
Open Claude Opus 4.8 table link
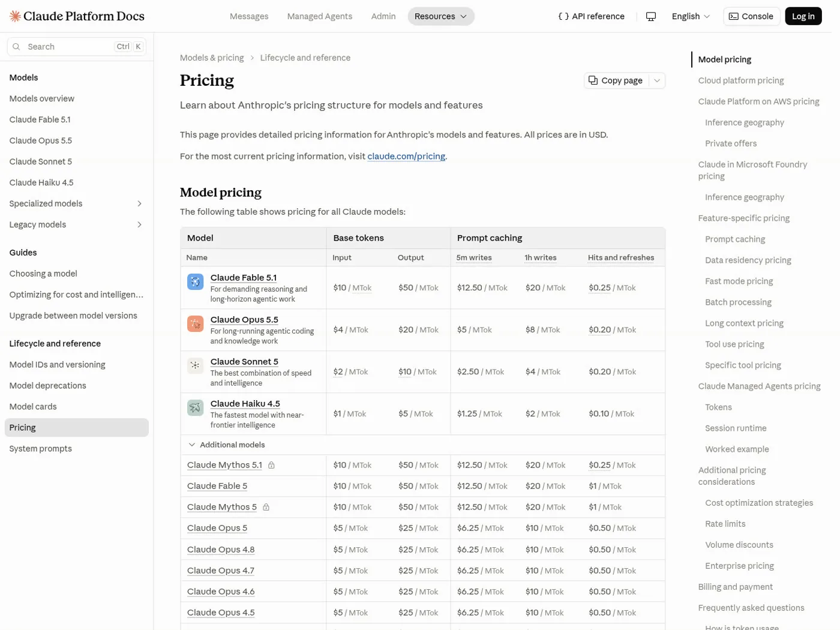click(221, 550)
